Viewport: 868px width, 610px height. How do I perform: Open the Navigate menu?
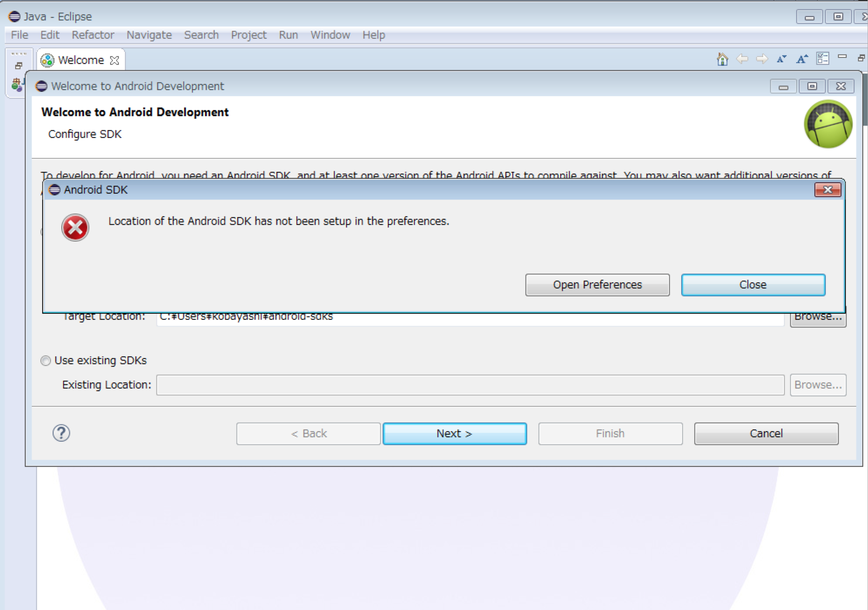(149, 35)
